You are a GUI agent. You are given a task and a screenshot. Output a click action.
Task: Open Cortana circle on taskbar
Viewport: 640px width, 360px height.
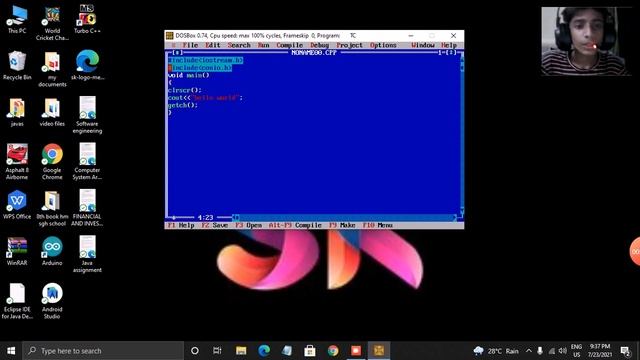pyautogui.click(x=195, y=351)
